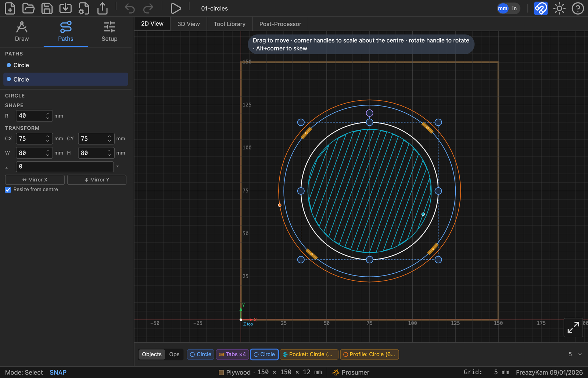The height and width of the screenshot is (378, 588).
Task: Expand the count dropdown chevron beside 5
Action: coord(580,354)
